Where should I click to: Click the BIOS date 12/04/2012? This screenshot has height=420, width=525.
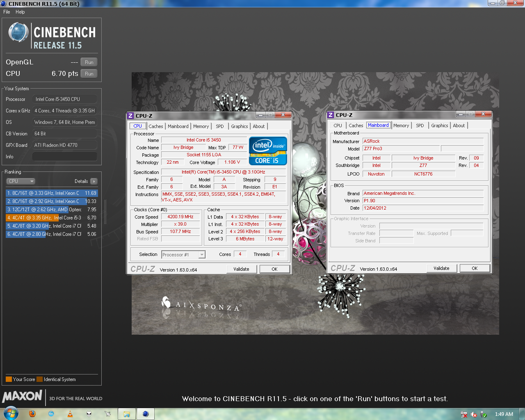coord(423,208)
